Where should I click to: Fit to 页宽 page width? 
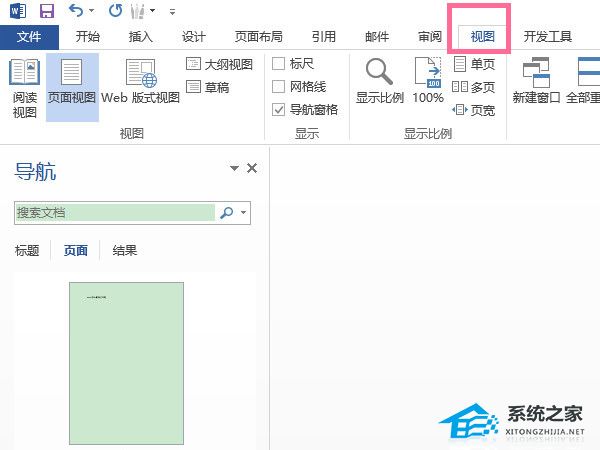pos(474,110)
